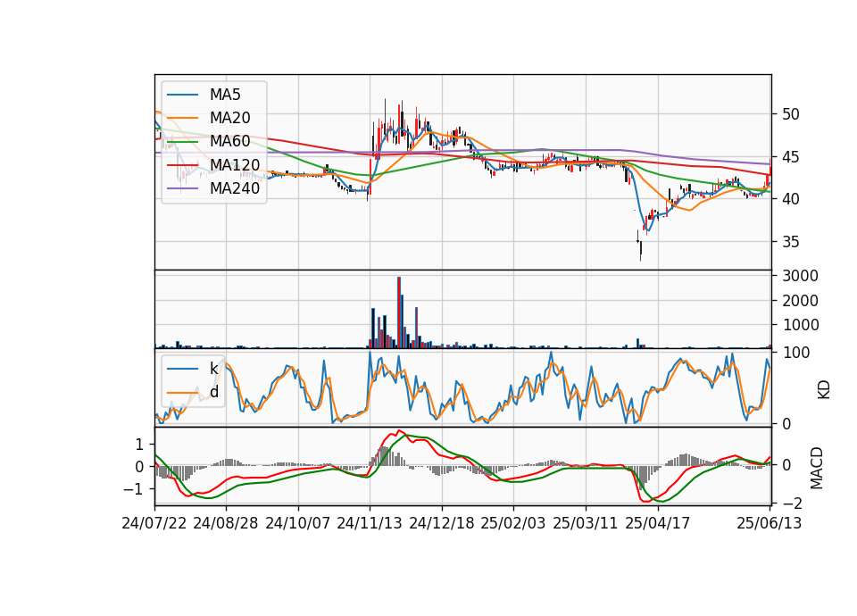This screenshot has width=857, height=616.
Task: Click the k legend label in KD panel
Action: point(213,369)
